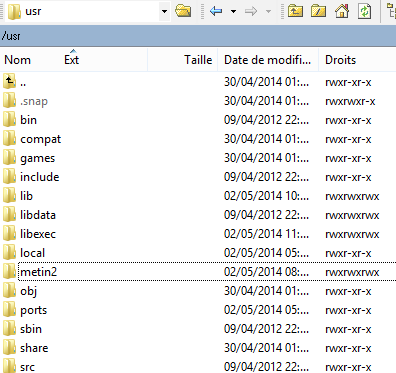Select the local folder
The width and height of the screenshot is (396, 373).
point(198,253)
